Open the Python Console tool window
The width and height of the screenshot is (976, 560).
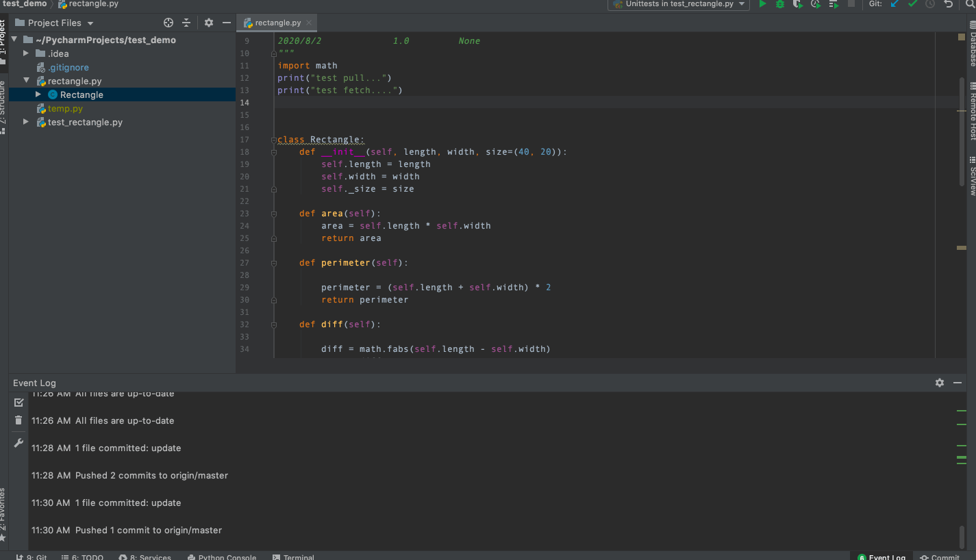coord(221,557)
